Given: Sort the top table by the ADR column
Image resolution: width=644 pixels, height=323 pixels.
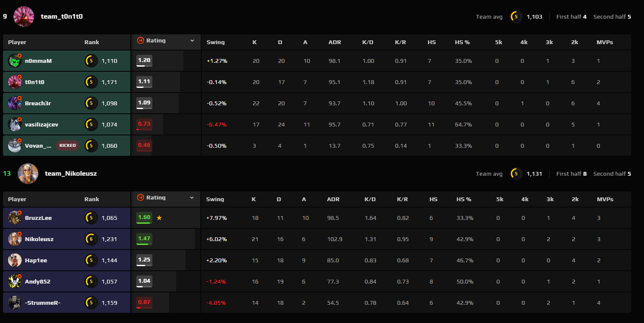Looking at the screenshot, I should (335, 42).
